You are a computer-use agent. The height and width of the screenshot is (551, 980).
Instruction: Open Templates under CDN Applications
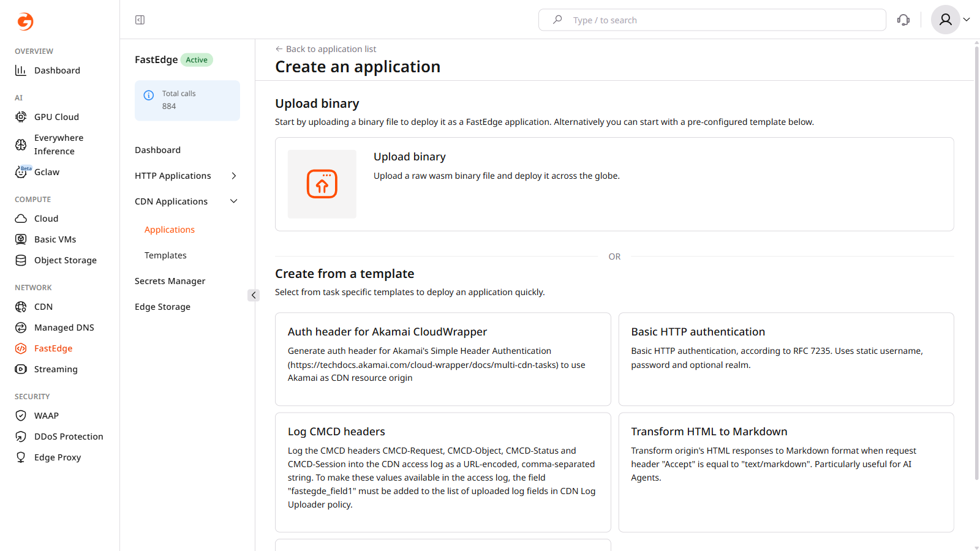165,255
